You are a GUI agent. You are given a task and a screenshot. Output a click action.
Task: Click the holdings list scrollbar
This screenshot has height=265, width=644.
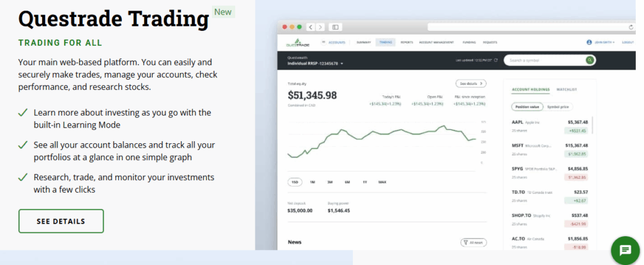592,125
